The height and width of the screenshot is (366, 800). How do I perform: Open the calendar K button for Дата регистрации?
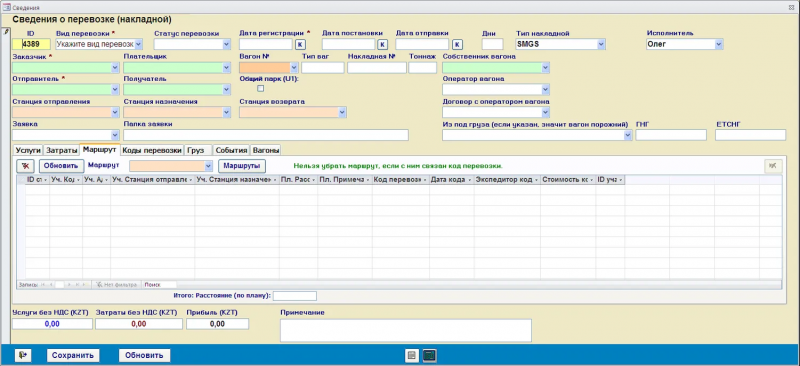(x=301, y=44)
